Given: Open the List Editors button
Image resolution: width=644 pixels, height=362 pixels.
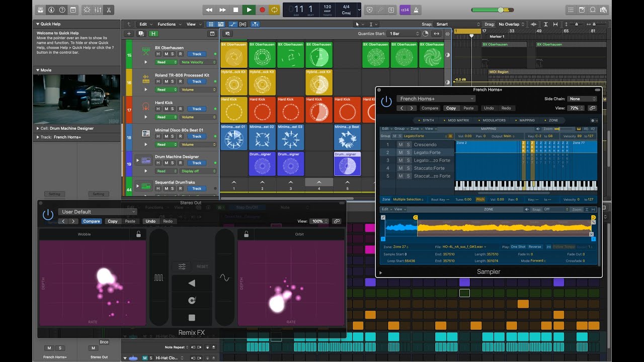Looking at the screenshot, I should tap(571, 10).
